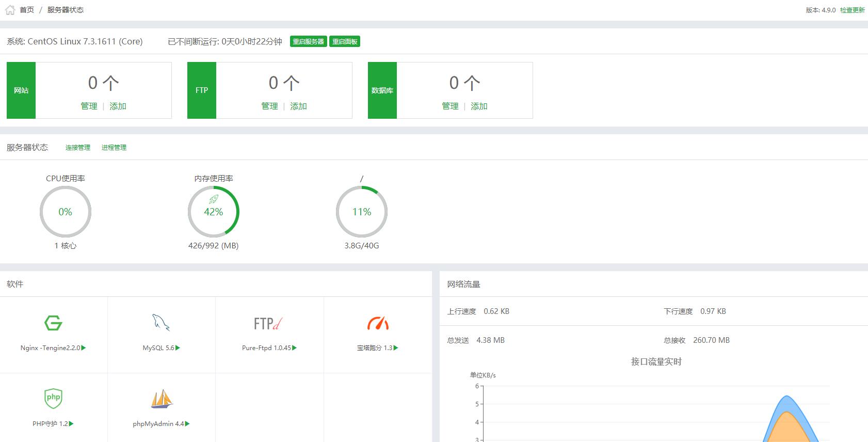The height and width of the screenshot is (442, 868).
Task: Click the 3.8G/40G disk usage text
Action: coord(362,246)
